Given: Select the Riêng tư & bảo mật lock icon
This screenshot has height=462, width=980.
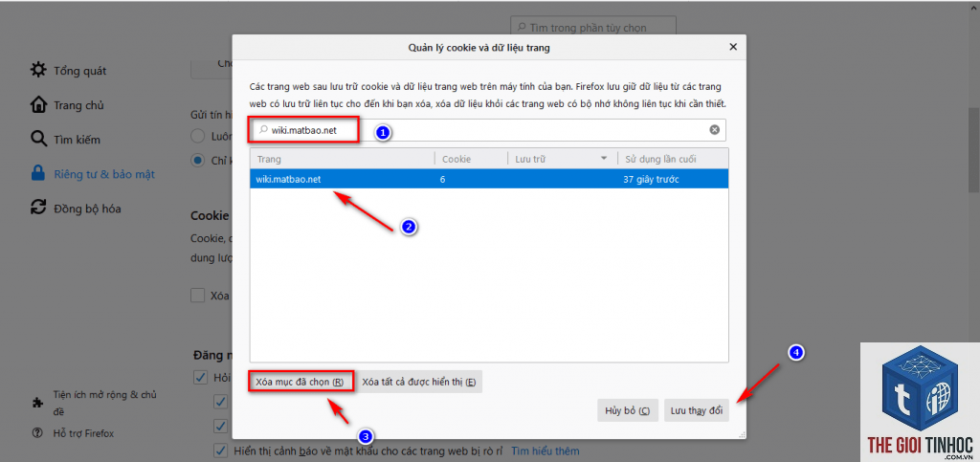Looking at the screenshot, I should (x=38, y=173).
